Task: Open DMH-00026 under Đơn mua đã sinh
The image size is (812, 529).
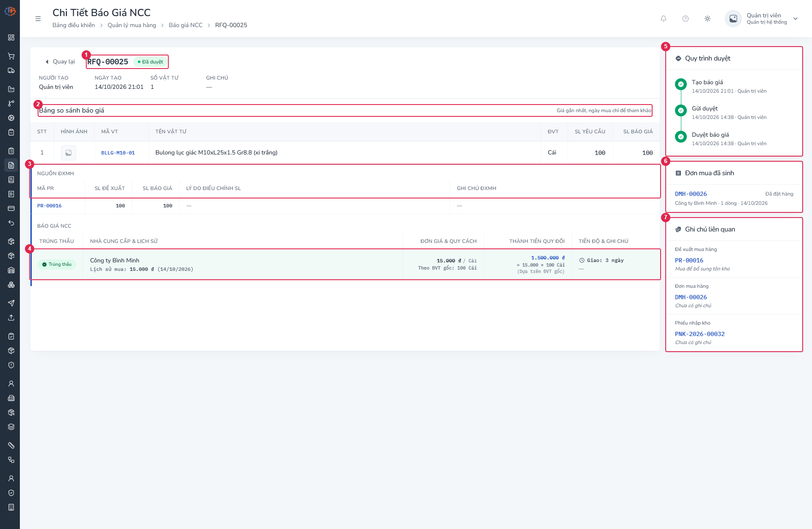Action: (691, 194)
